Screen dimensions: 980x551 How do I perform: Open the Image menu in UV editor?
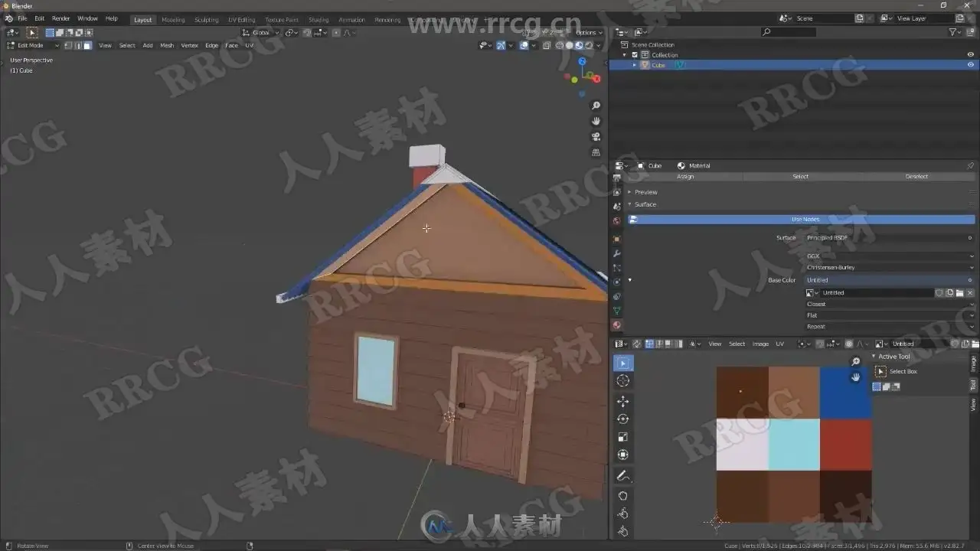point(760,344)
